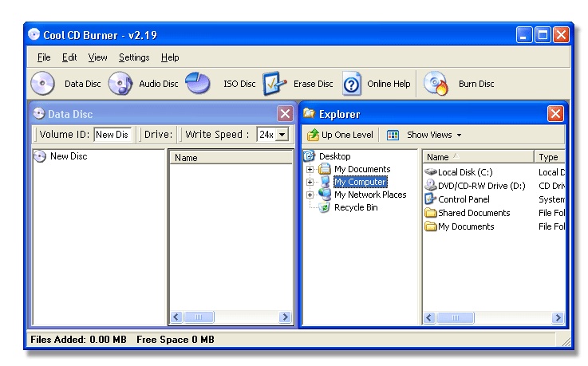Open Online Help question-mark icon
Screen dimensions: 588x366
(x=351, y=84)
